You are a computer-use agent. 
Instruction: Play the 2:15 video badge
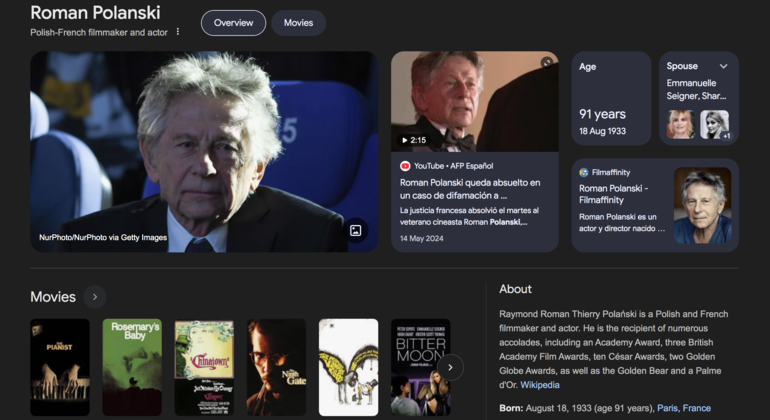[x=413, y=140]
